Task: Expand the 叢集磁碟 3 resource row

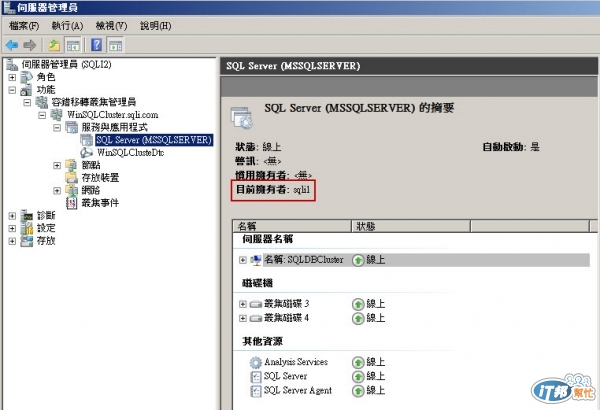Action: coord(243,304)
